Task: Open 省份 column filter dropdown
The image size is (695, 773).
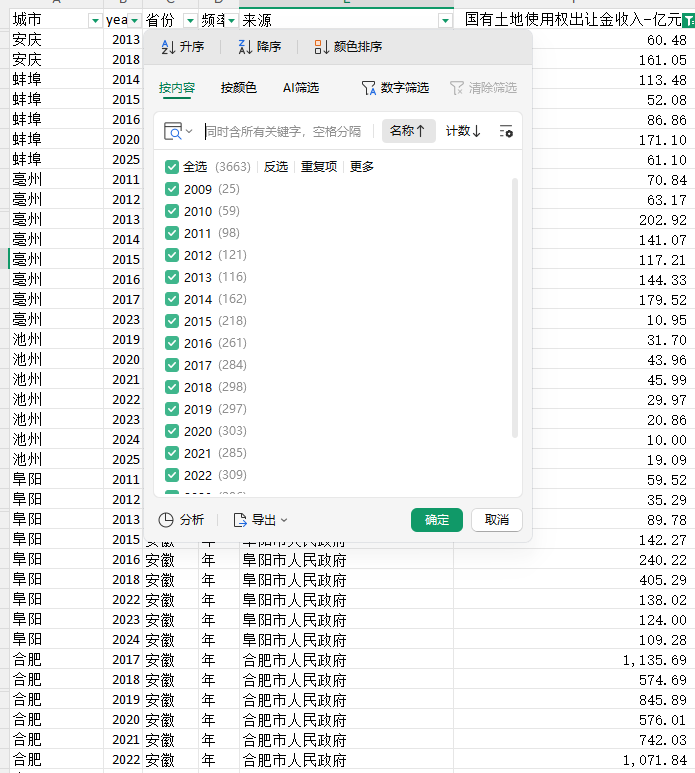Action: (x=190, y=21)
